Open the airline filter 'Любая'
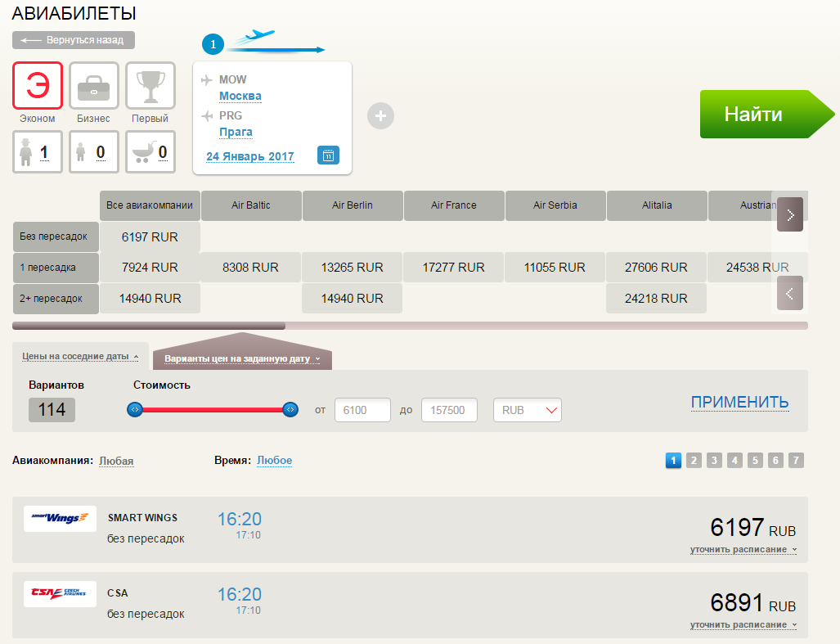 click(116, 462)
